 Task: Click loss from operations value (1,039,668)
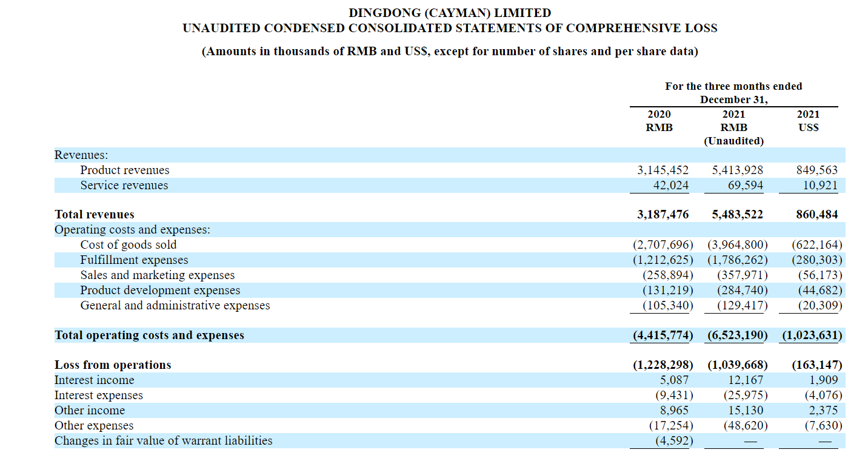738,365
